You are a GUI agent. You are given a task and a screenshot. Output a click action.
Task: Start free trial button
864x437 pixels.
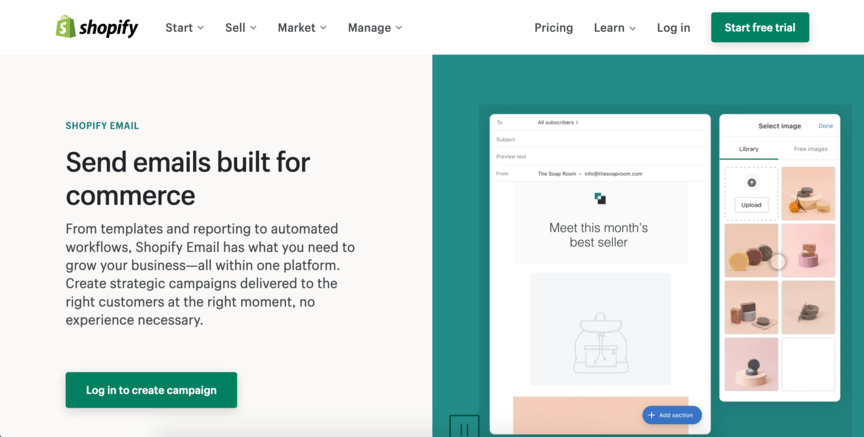pyautogui.click(x=760, y=28)
